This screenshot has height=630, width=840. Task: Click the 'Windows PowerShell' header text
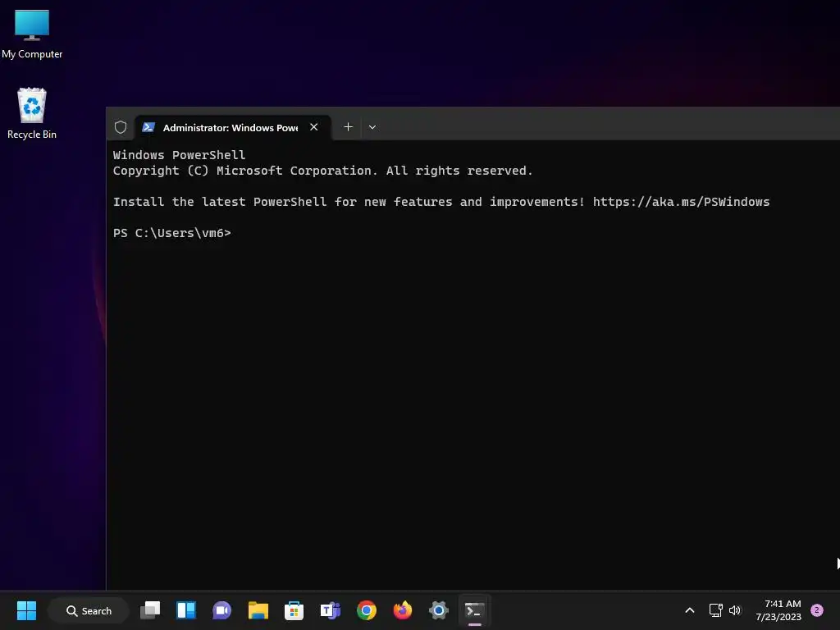[x=179, y=155]
